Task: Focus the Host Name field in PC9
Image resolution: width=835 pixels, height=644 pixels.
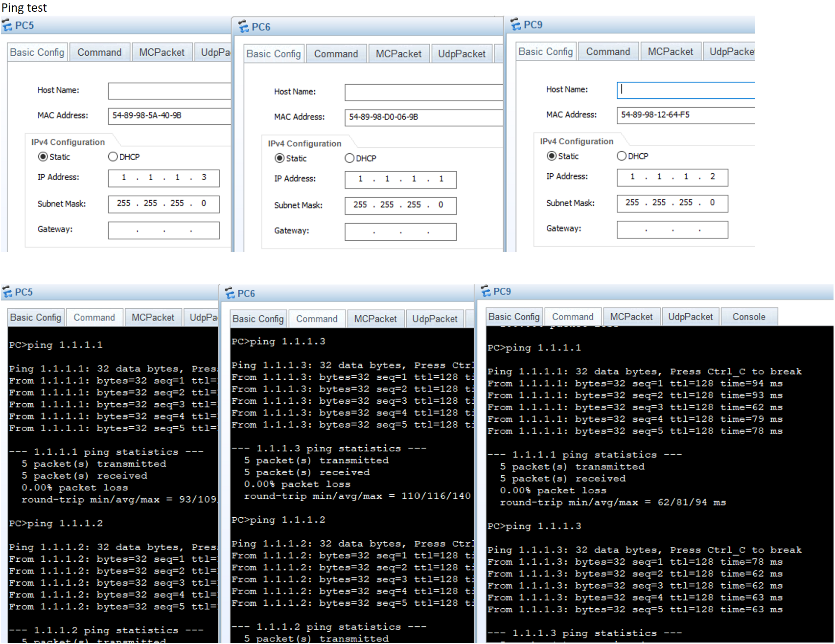Action: [686, 90]
